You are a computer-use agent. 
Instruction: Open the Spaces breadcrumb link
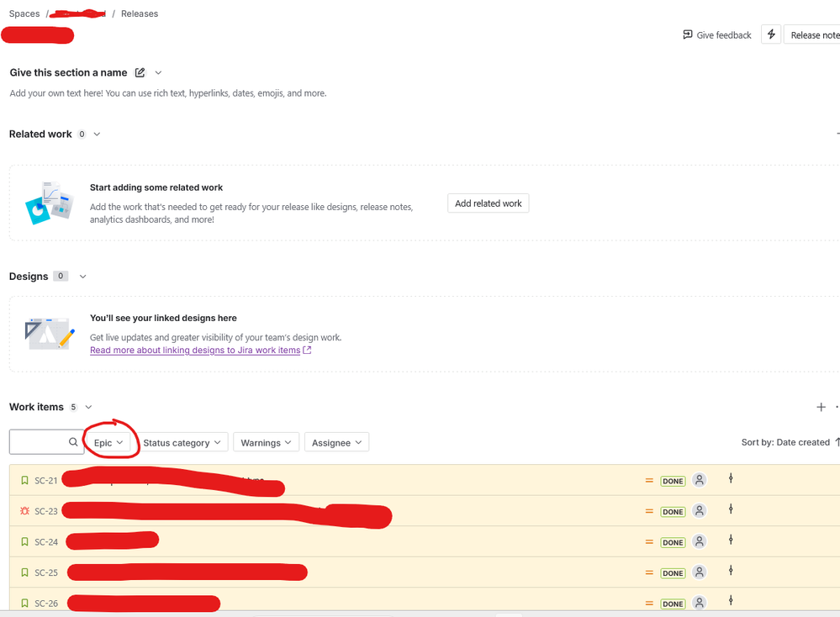[x=24, y=13]
